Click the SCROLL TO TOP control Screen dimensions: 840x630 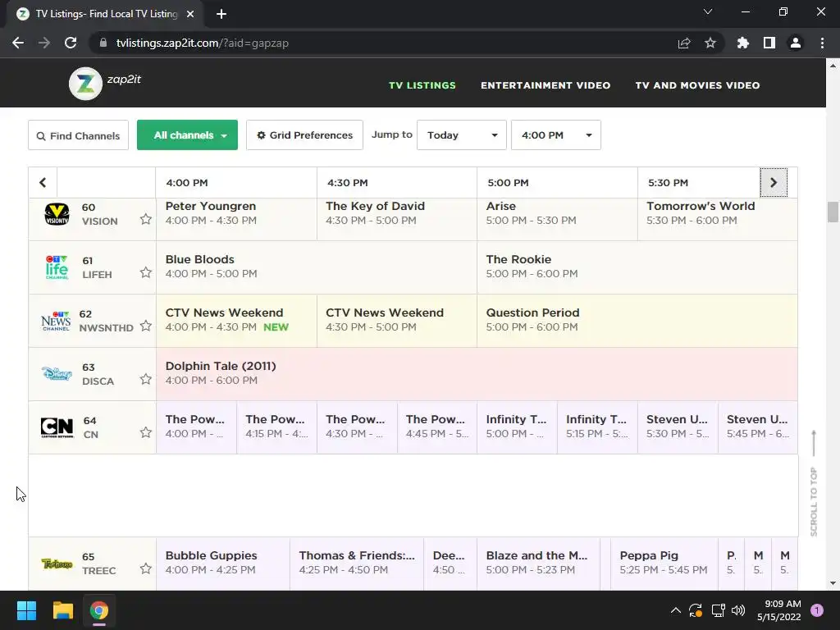tap(814, 483)
